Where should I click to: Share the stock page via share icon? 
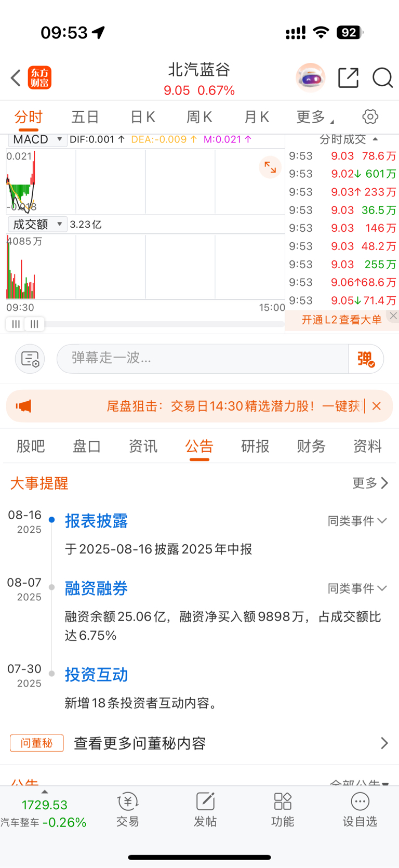click(x=348, y=78)
